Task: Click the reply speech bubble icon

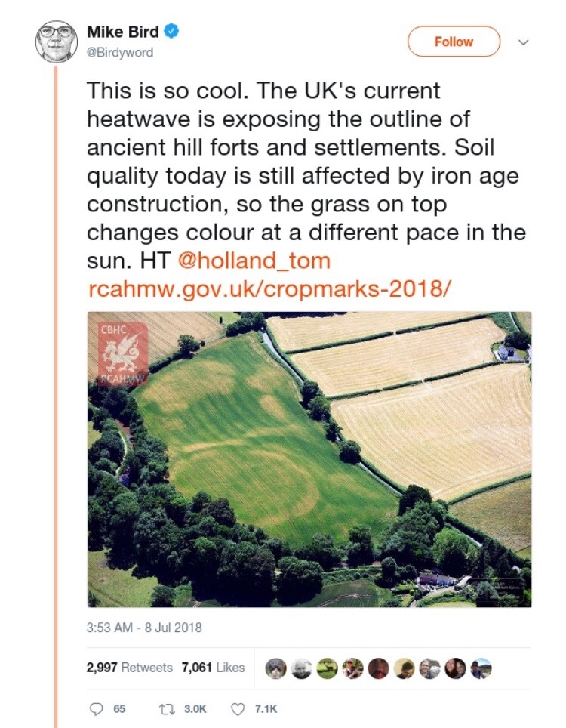Action: [x=97, y=708]
